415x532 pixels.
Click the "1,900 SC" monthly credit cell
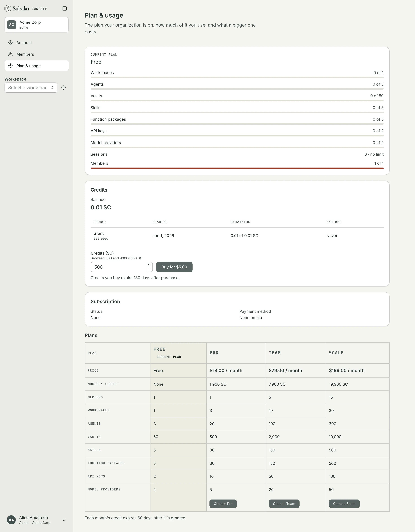pos(218,384)
